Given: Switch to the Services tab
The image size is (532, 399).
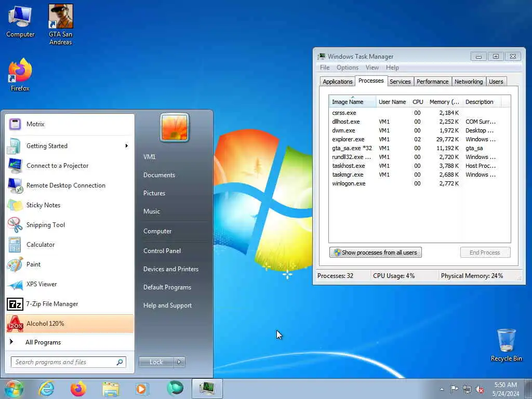Looking at the screenshot, I should tap(400, 82).
